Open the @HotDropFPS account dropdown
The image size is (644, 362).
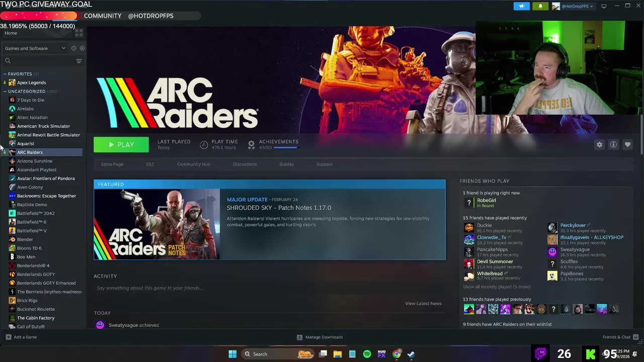click(x=573, y=6)
